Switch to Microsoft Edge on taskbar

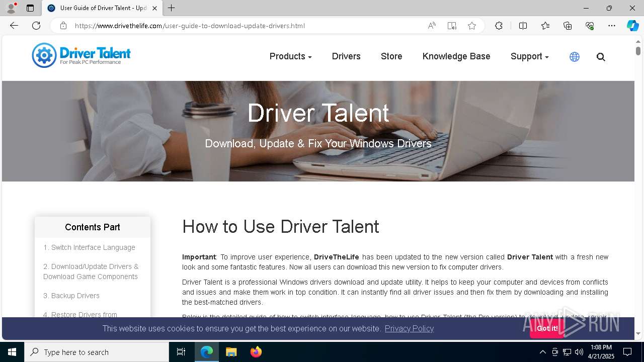point(207,352)
